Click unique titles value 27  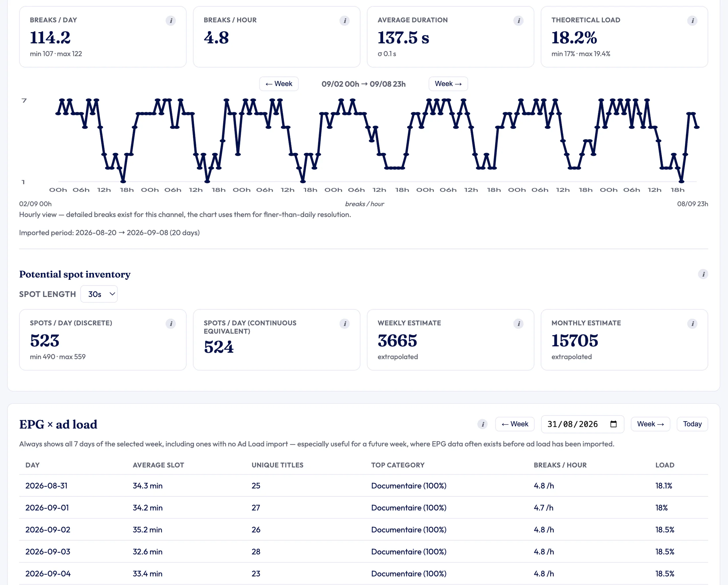tap(255, 507)
